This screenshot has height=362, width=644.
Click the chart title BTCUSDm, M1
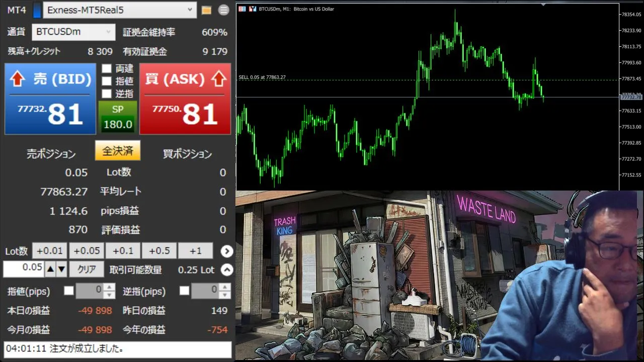(296, 9)
